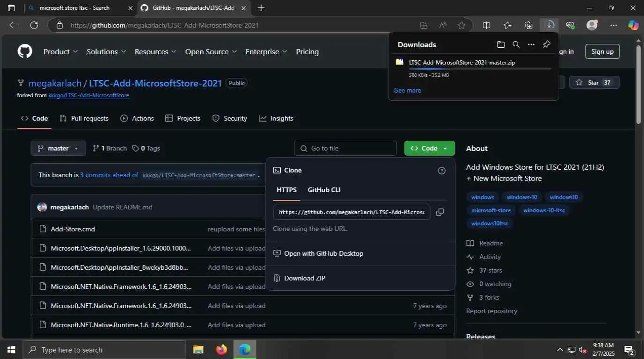Click help icon in Clone panel
Screen dimensions: 644x359
(442, 171)
